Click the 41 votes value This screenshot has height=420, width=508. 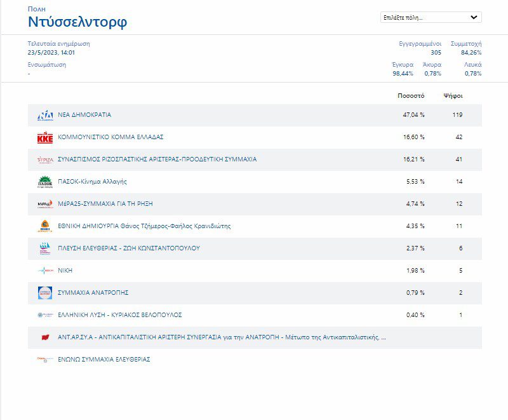(459, 159)
